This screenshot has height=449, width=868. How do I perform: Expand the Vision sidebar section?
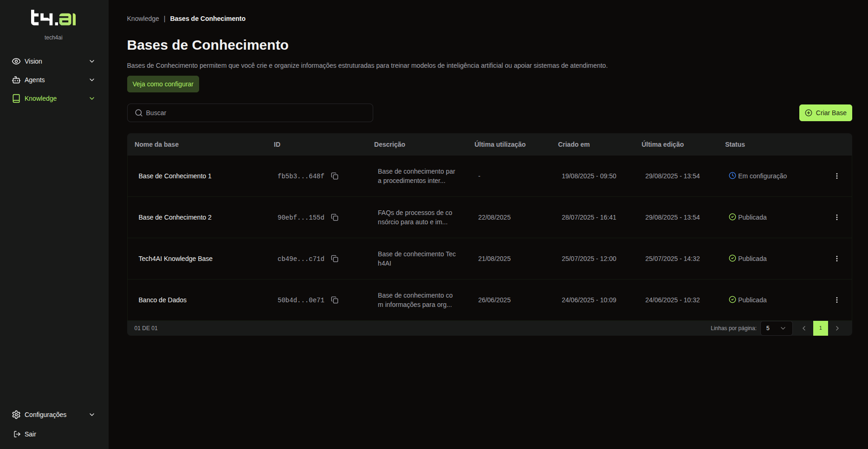tap(91, 61)
